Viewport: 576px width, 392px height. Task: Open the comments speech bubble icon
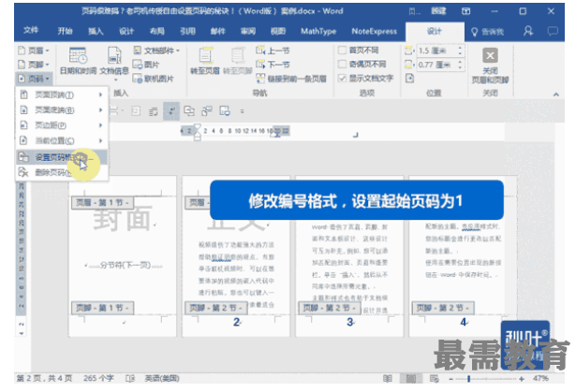coord(553,31)
